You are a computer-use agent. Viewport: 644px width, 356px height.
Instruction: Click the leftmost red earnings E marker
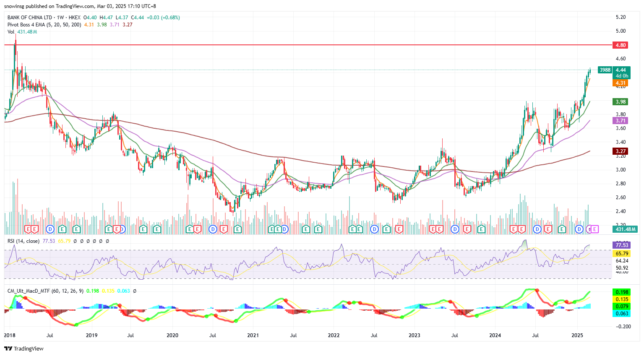click(x=28, y=229)
